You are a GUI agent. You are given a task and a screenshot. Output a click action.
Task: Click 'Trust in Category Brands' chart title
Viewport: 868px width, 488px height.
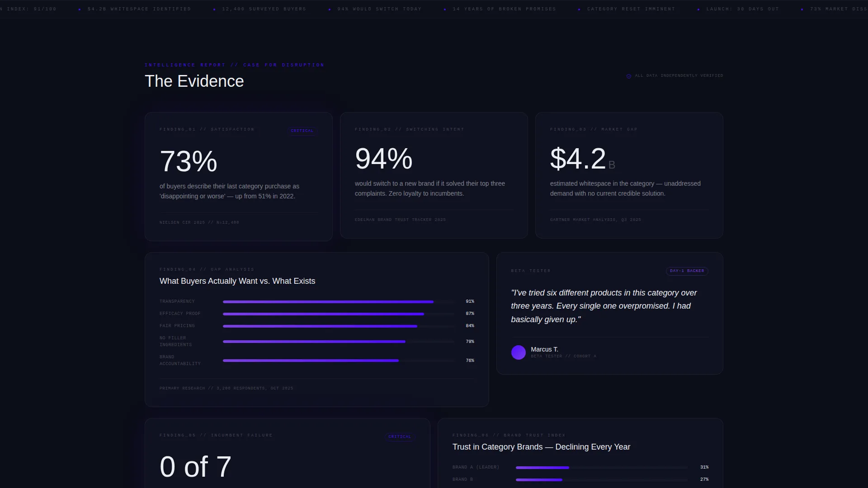click(x=541, y=447)
